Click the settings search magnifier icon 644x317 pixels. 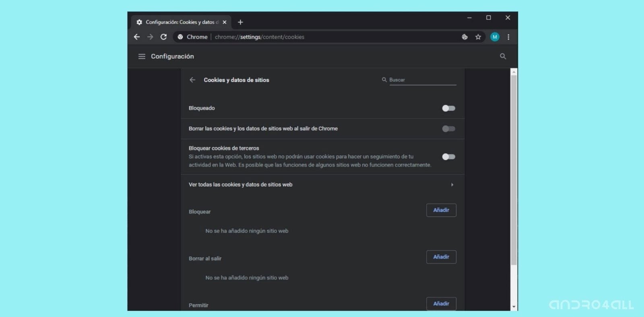point(503,56)
